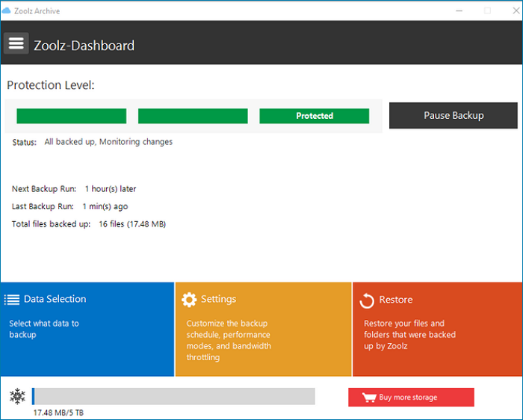The image size is (523, 420).
Task: Click the Restore circular arrow icon
Action: (x=367, y=300)
